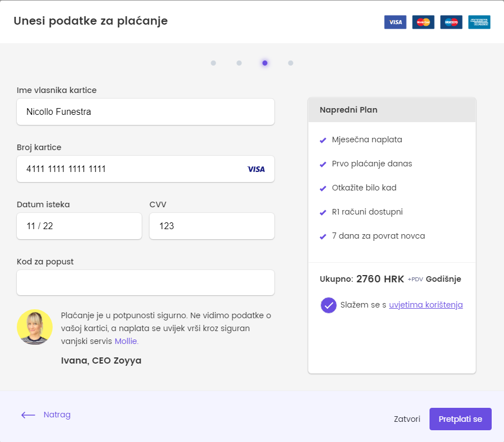504x442 pixels.
Task: Open the Mollie link
Action: tap(125, 341)
